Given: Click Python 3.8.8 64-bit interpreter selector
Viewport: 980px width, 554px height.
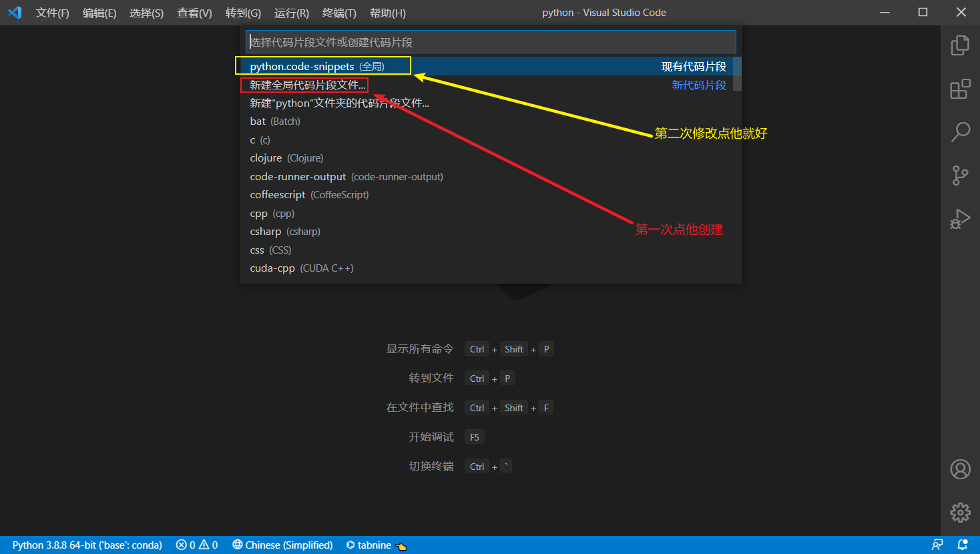Looking at the screenshot, I should (87, 545).
